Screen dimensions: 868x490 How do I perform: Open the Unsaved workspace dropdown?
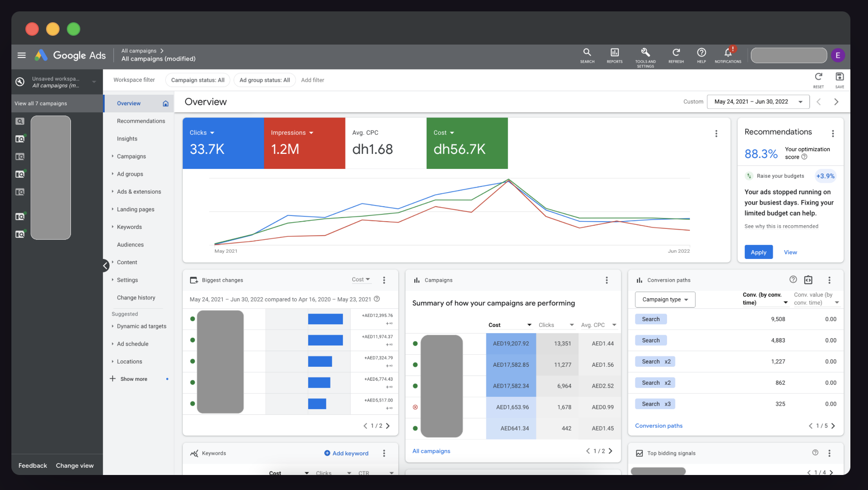(x=94, y=82)
